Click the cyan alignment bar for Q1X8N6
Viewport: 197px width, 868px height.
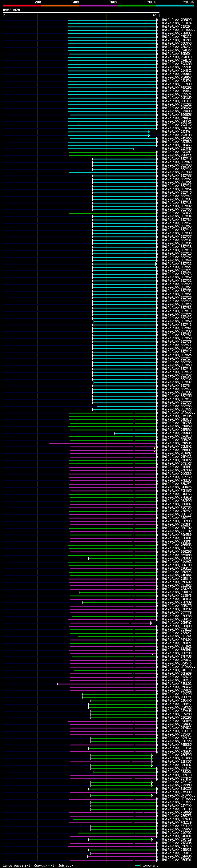click(101, 149)
